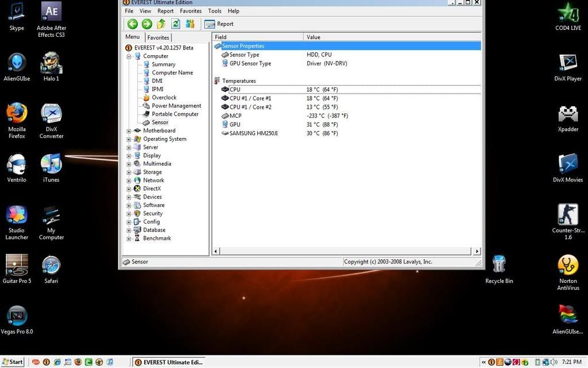Viewport: 588px width, 368px height.
Task: Click the Studio Launcher desktop icon
Action: pos(17,223)
